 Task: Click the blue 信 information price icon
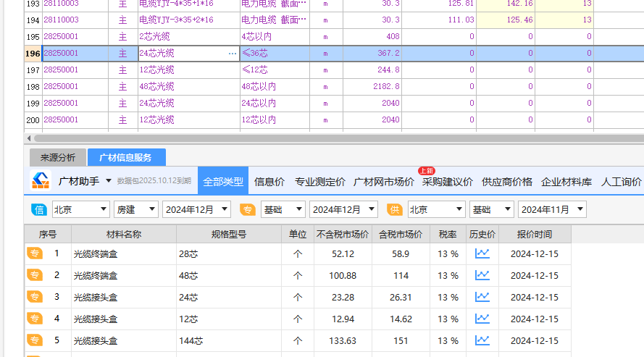pyautogui.click(x=39, y=210)
